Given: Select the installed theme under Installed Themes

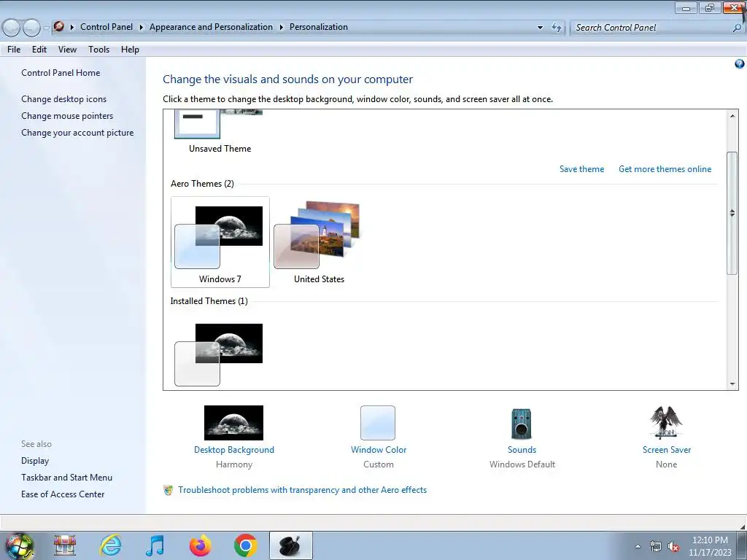Looking at the screenshot, I should 219,355.
